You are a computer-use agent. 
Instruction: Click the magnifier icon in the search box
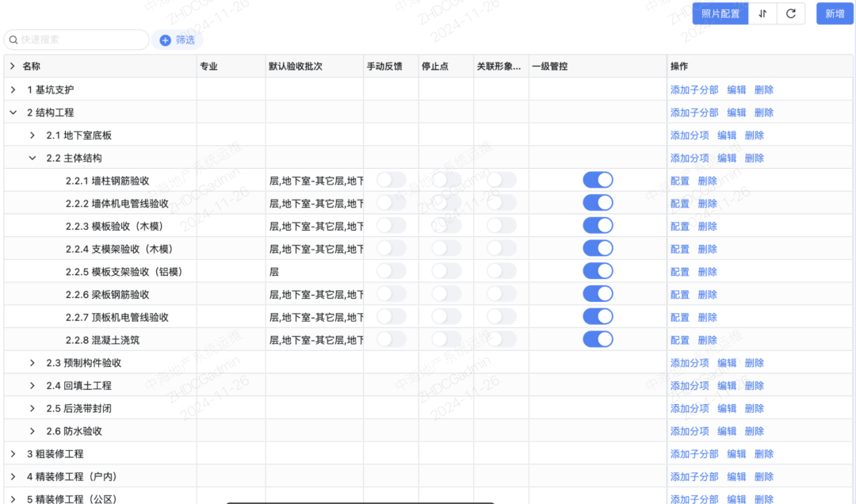(x=13, y=39)
